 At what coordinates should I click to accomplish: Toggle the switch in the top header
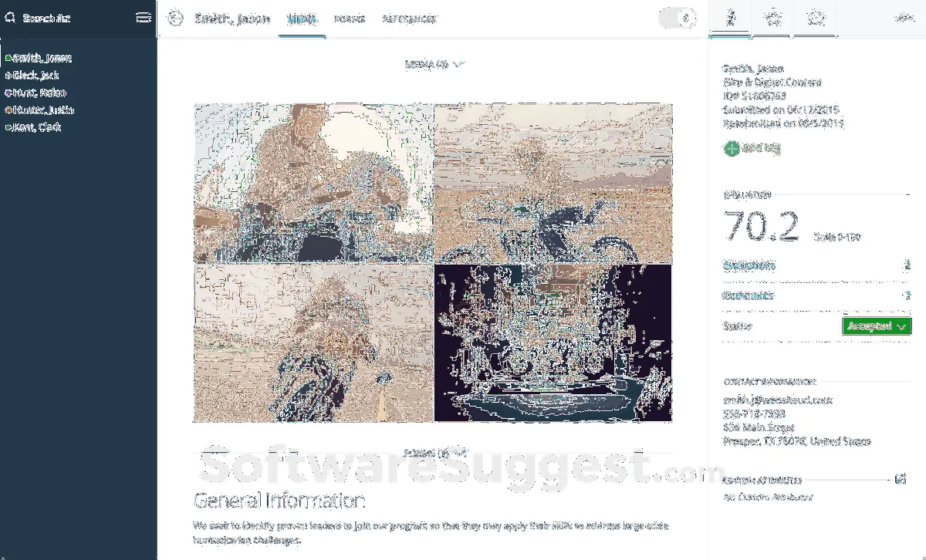(x=678, y=18)
